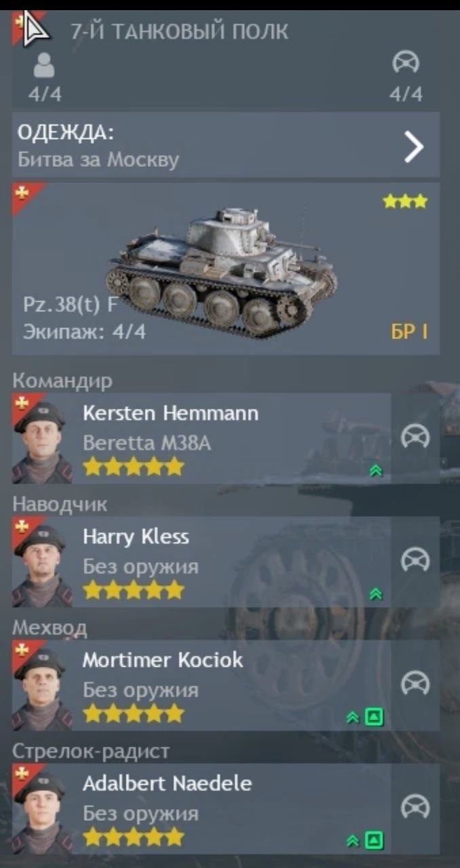Click steering wheel icon beside Harry Kless

pyautogui.click(x=415, y=561)
